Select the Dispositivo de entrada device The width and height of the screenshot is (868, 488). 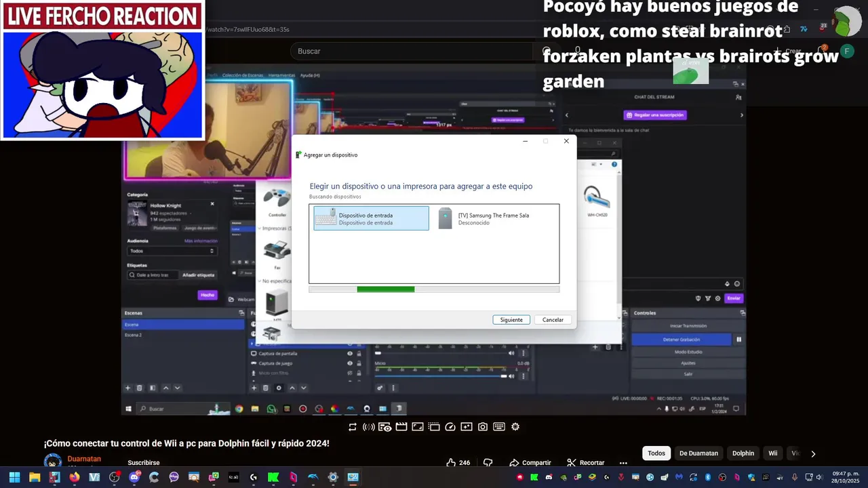pos(371,218)
